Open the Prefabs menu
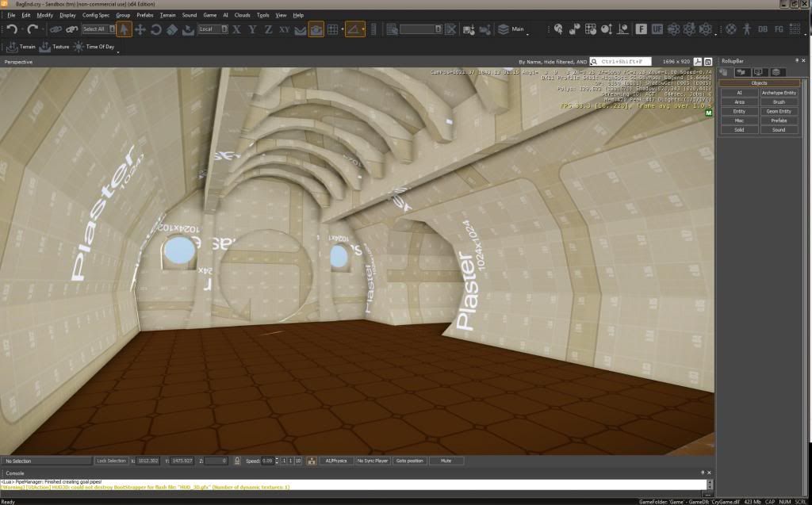This screenshot has height=505, width=812. coord(145,15)
